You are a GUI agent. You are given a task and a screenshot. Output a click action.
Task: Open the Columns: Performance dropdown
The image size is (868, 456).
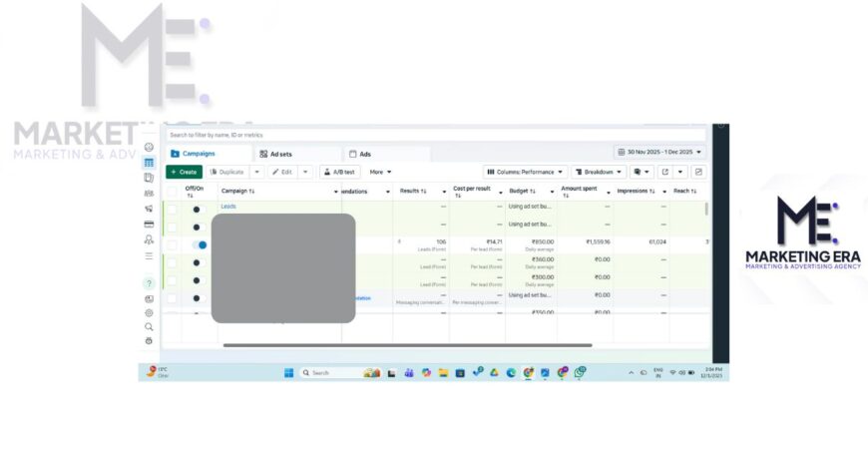[x=526, y=172]
